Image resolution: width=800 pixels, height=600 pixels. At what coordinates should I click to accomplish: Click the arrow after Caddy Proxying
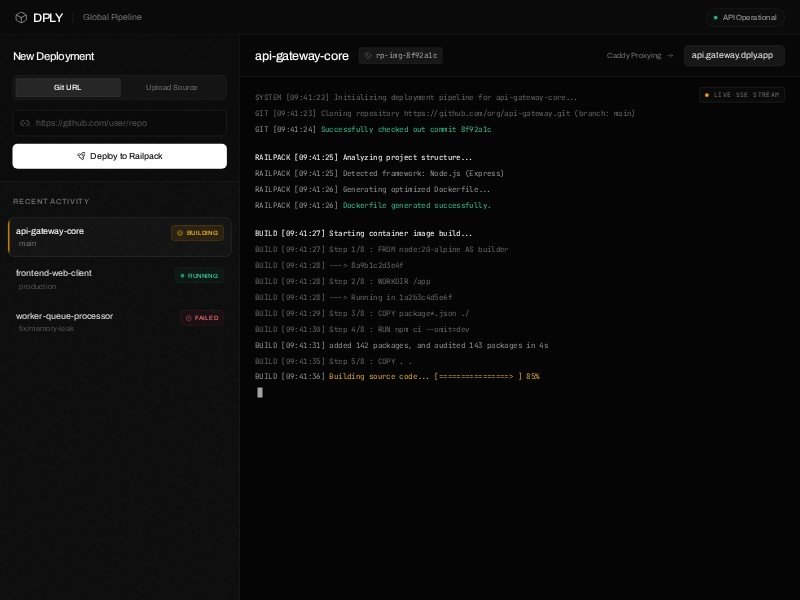click(x=670, y=56)
